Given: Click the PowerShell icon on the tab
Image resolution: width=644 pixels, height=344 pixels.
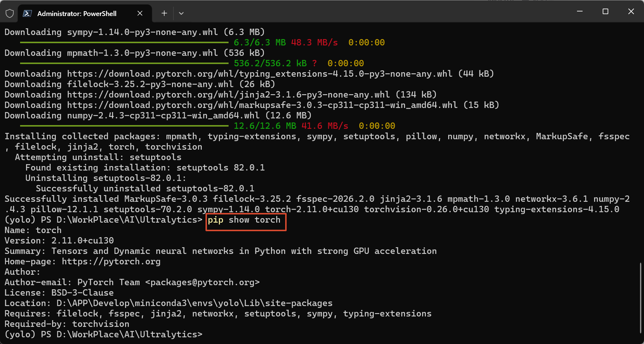Looking at the screenshot, I should (27, 13).
